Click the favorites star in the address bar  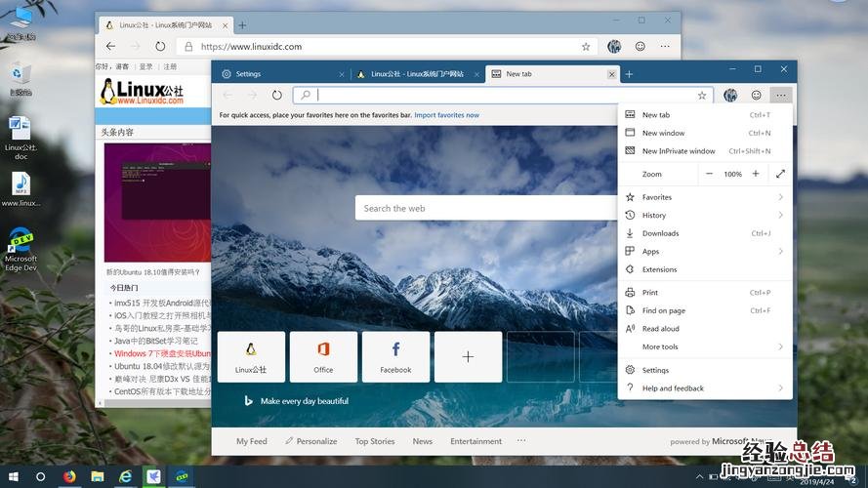(701, 95)
